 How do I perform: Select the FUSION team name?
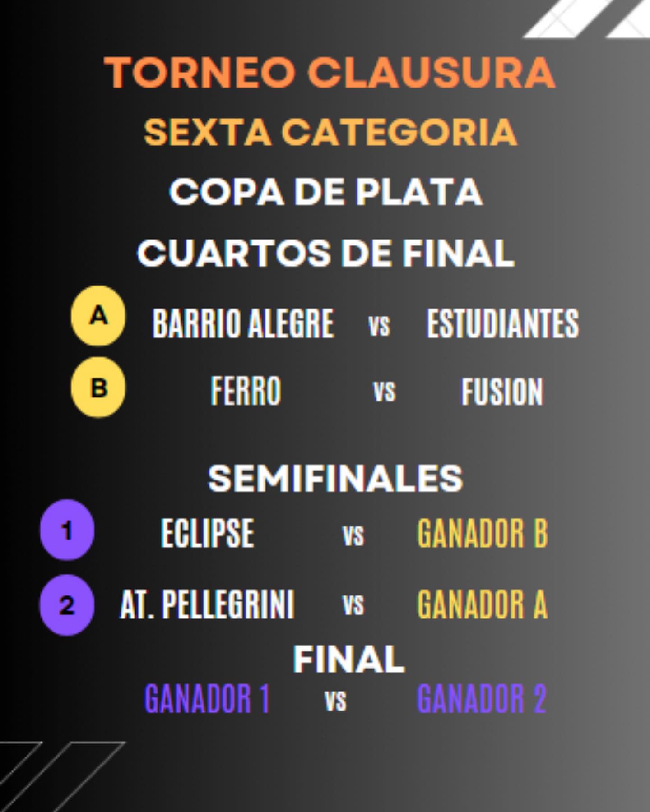point(502,391)
